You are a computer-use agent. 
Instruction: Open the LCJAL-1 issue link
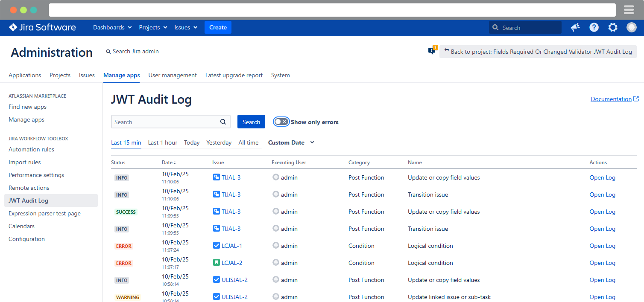tap(232, 246)
